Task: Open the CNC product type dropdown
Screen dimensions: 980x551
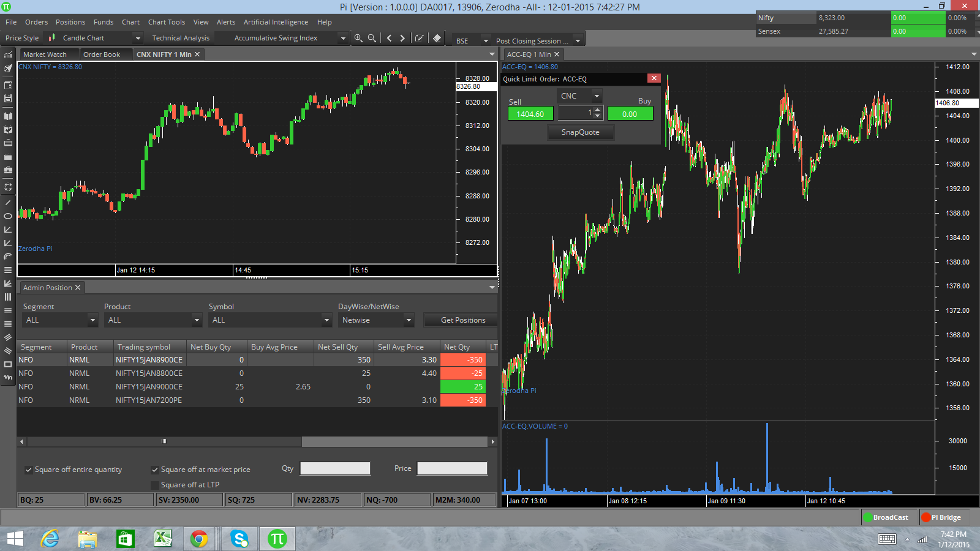Action: point(579,96)
